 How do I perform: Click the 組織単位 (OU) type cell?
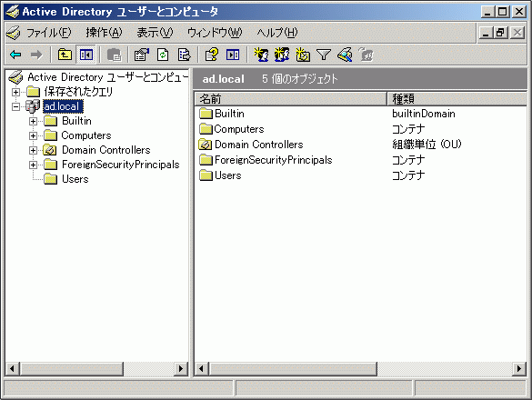pos(427,145)
